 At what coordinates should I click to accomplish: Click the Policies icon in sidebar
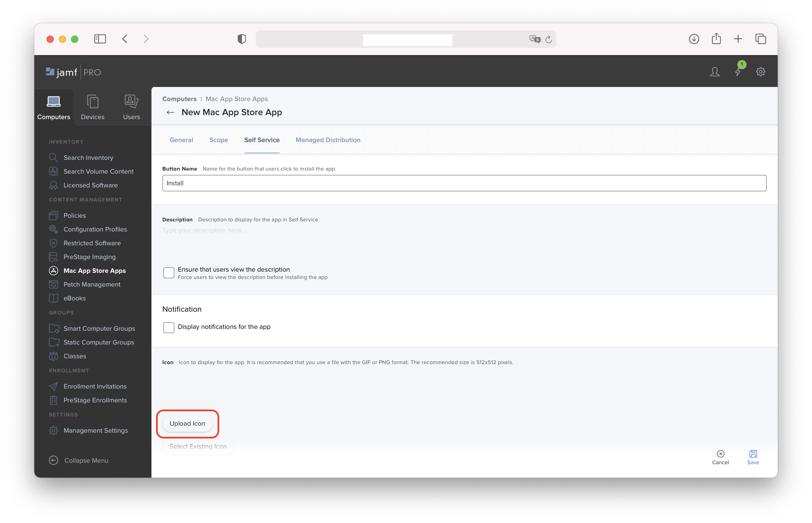tap(54, 215)
